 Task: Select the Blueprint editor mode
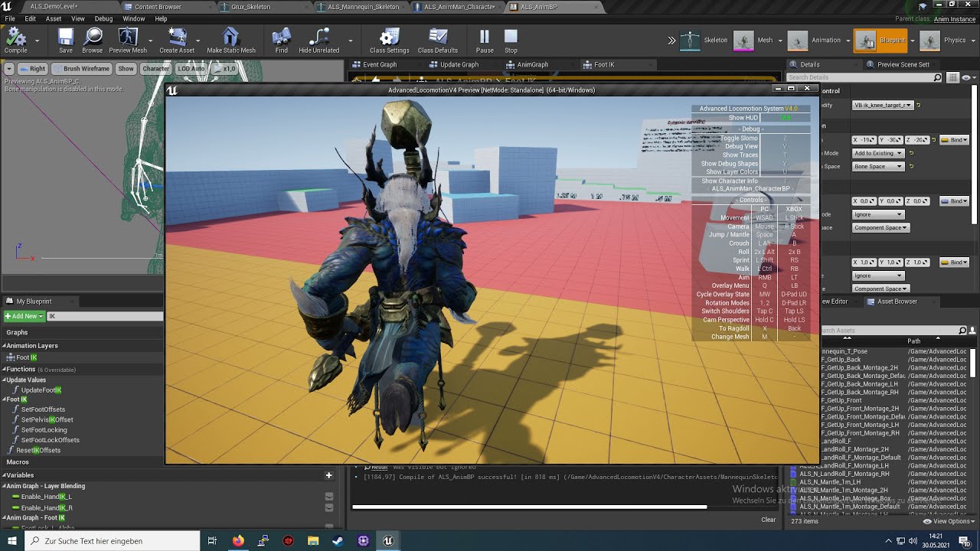pos(880,41)
